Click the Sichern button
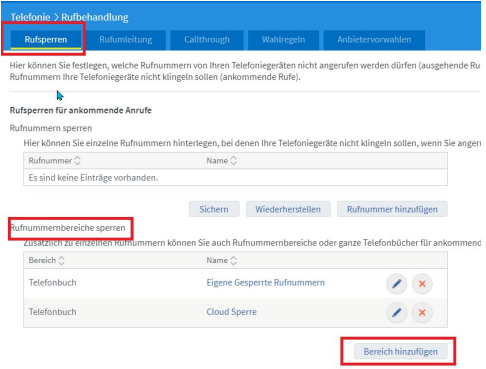486x369 pixels. tap(214, 209)
